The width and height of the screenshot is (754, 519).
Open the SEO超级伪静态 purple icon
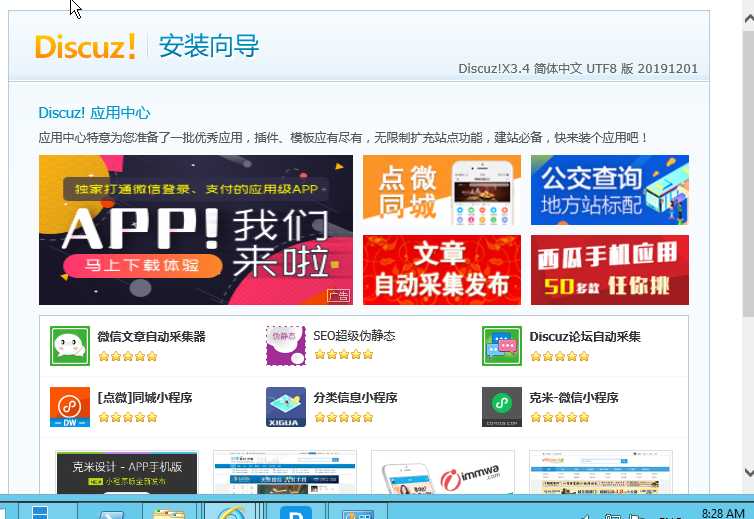tap(286, 346)
